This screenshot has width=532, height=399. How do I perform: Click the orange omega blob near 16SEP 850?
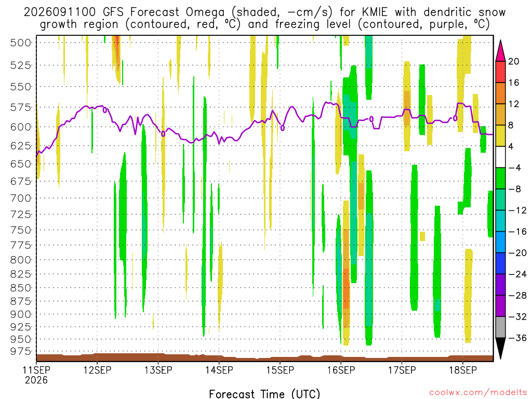[x=346, y=288]
